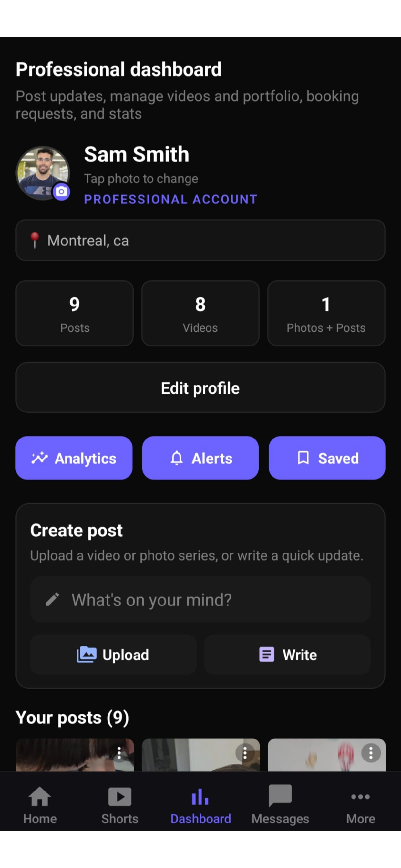Open the More menu dots

361,797
